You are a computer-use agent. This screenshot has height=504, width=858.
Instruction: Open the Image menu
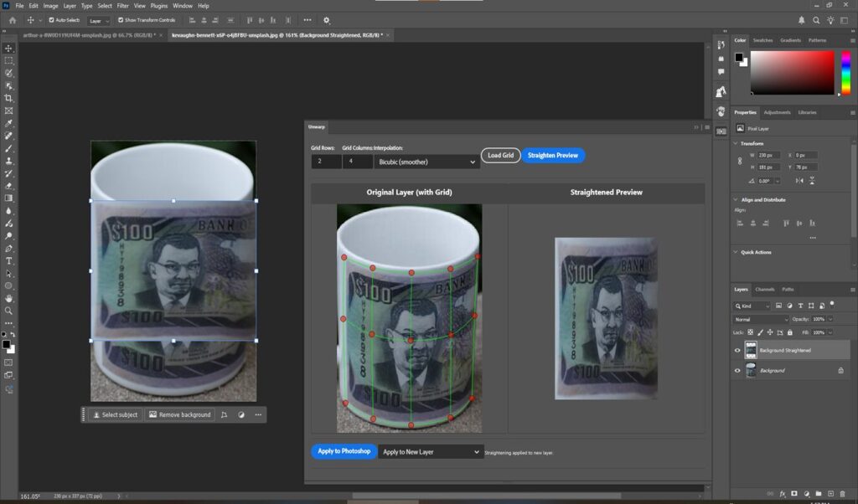(x=50, y=6)
